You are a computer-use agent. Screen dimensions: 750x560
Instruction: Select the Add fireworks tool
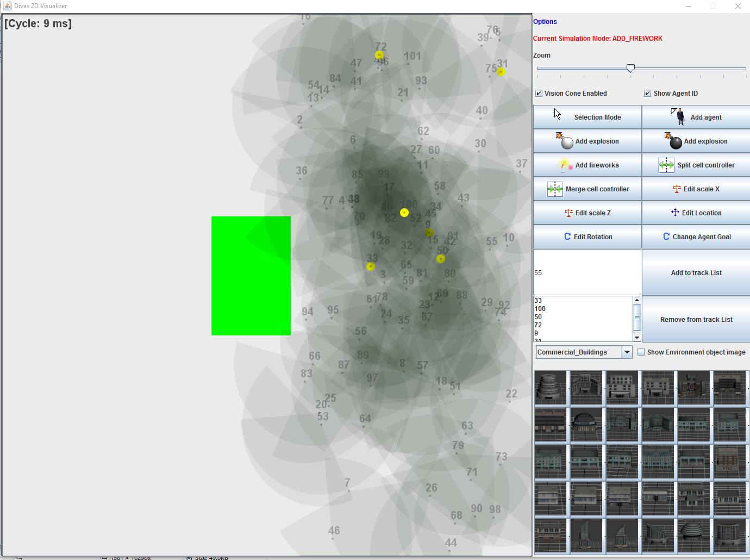point(587,165)
